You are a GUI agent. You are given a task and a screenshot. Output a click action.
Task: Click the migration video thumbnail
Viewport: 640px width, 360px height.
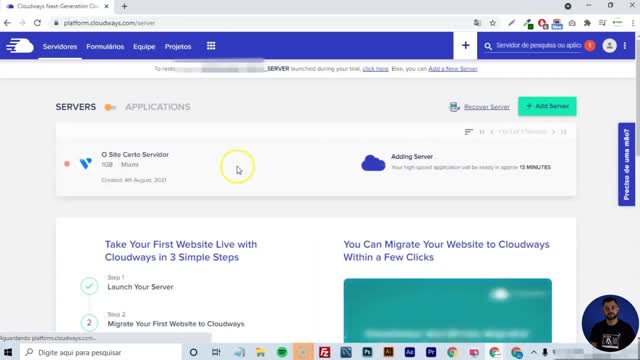[x=447, y=311]
